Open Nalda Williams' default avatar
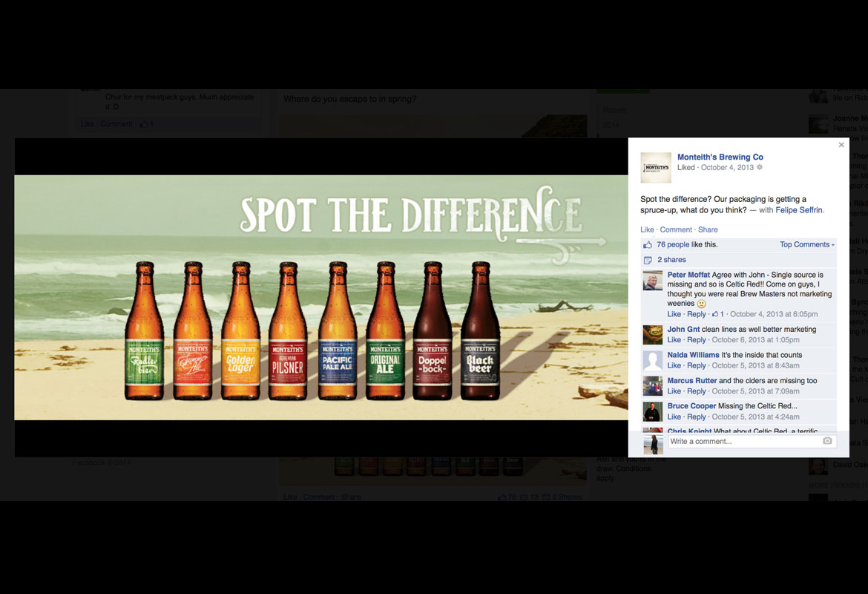The image size is (868, 594). (653, 361)
